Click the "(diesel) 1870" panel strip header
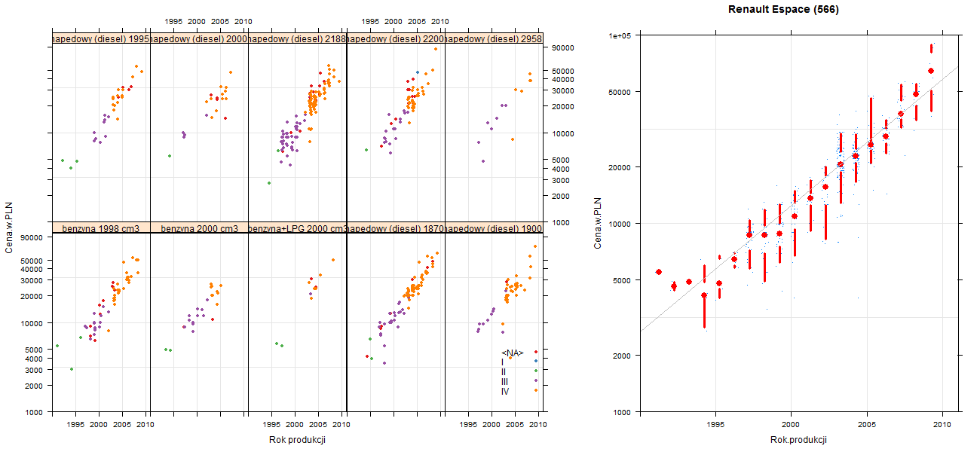Viewport: 980px width, 452px height. point(395,228)
